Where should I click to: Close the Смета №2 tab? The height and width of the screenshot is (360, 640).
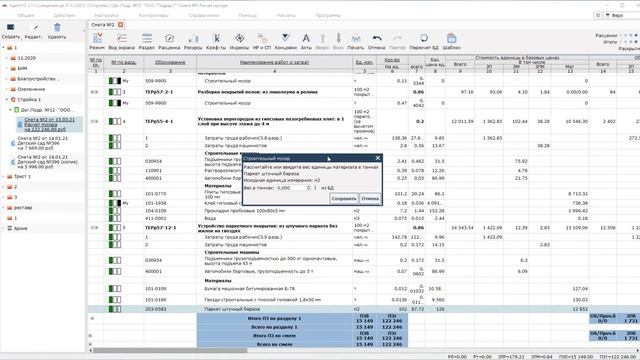(120, 24)
